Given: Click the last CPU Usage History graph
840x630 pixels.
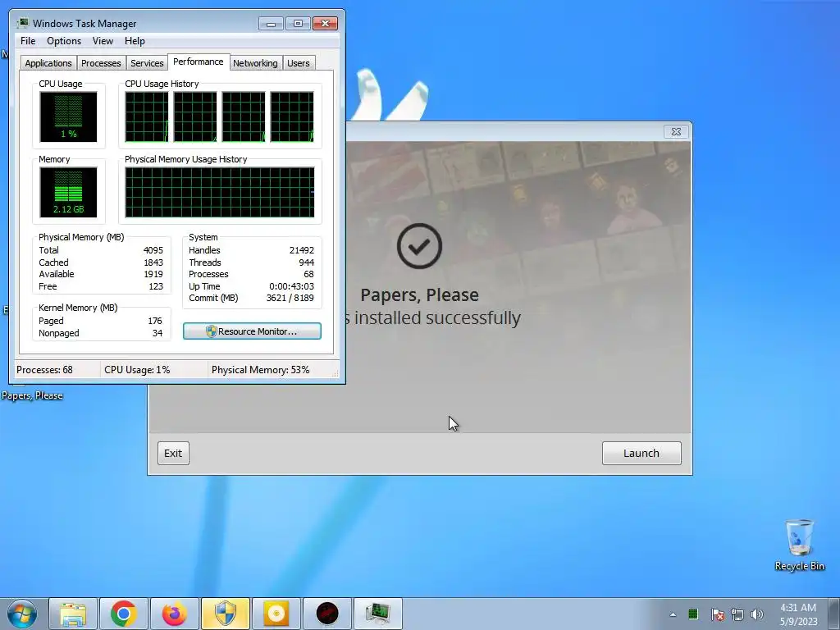Looking at the screenshot, I should pos(292,116).
